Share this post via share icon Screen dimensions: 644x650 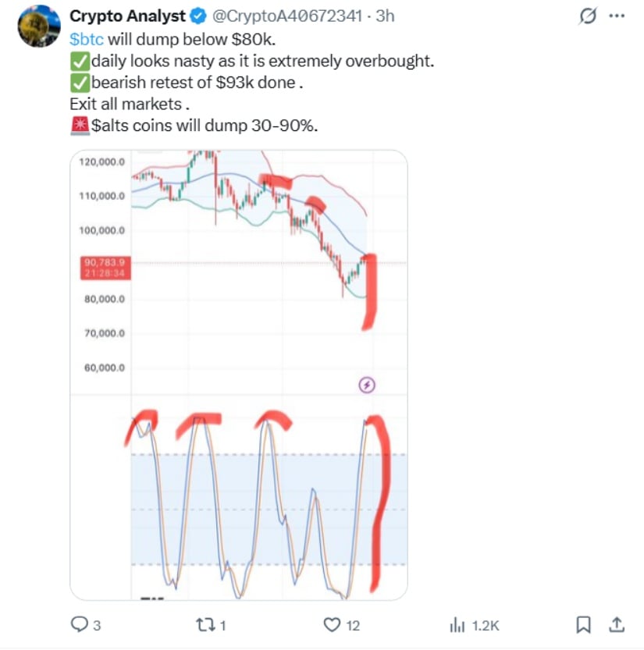coord(616,624)
